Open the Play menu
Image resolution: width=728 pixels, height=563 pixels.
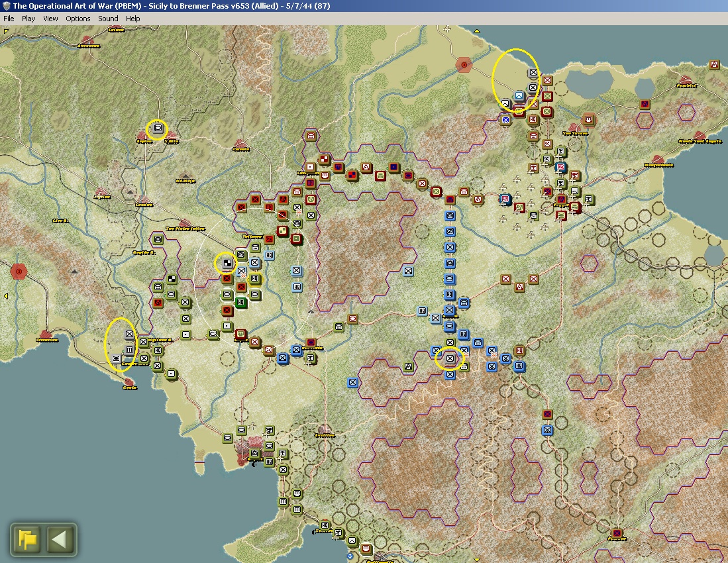click(28, 19)
